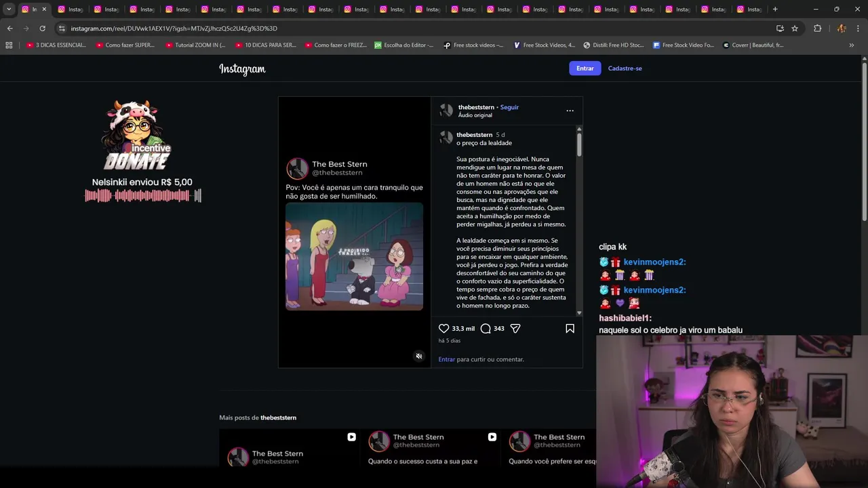
Task: Follow thebeststern with Seguir
Action: pyautogui.click(x=509, y=107)
